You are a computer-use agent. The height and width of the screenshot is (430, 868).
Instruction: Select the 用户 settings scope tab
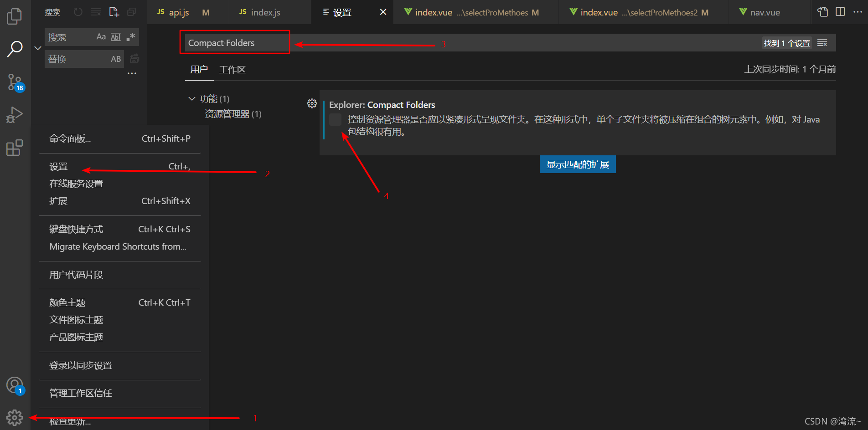[199, 69]
